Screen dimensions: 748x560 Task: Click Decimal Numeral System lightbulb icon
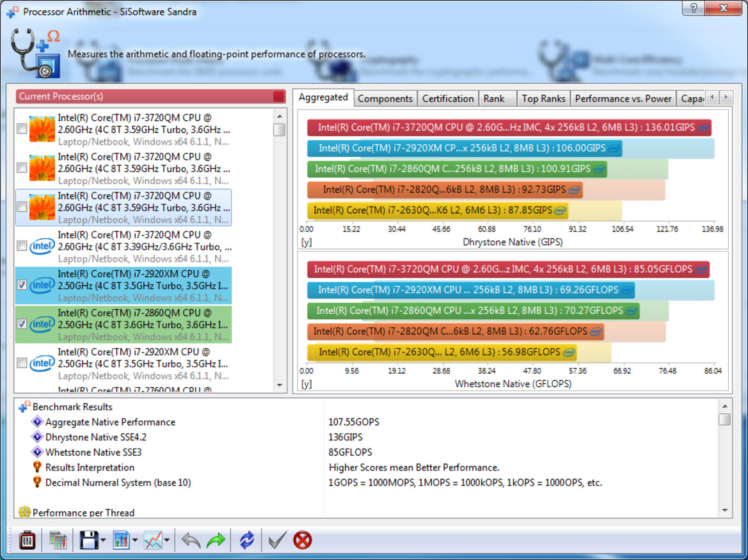pos(36,483)
